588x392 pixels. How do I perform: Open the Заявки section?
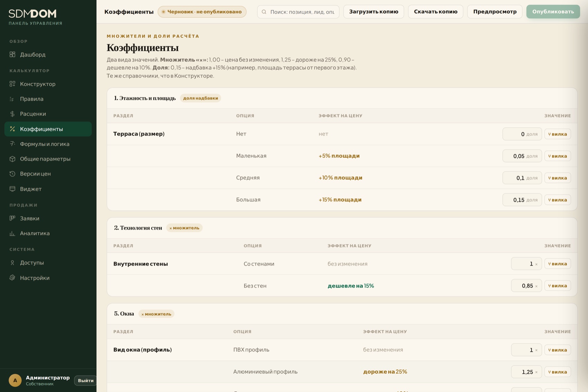point(48,218)
